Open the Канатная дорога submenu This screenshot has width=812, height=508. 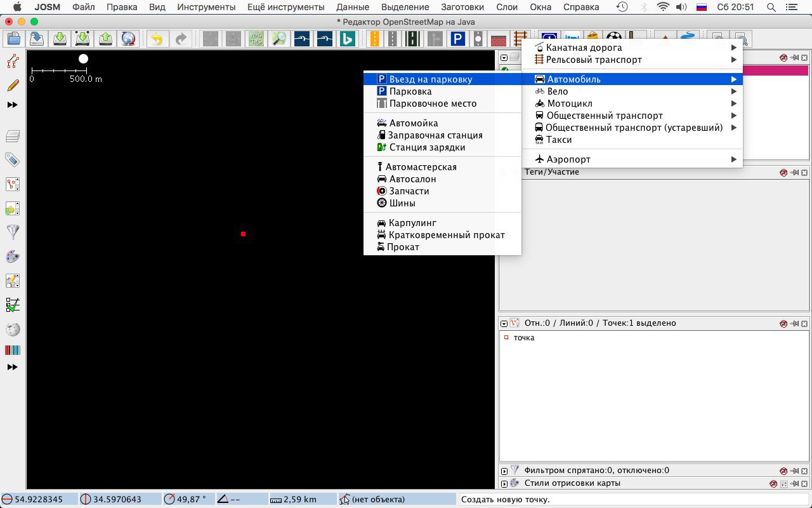[x=632, y=48]
